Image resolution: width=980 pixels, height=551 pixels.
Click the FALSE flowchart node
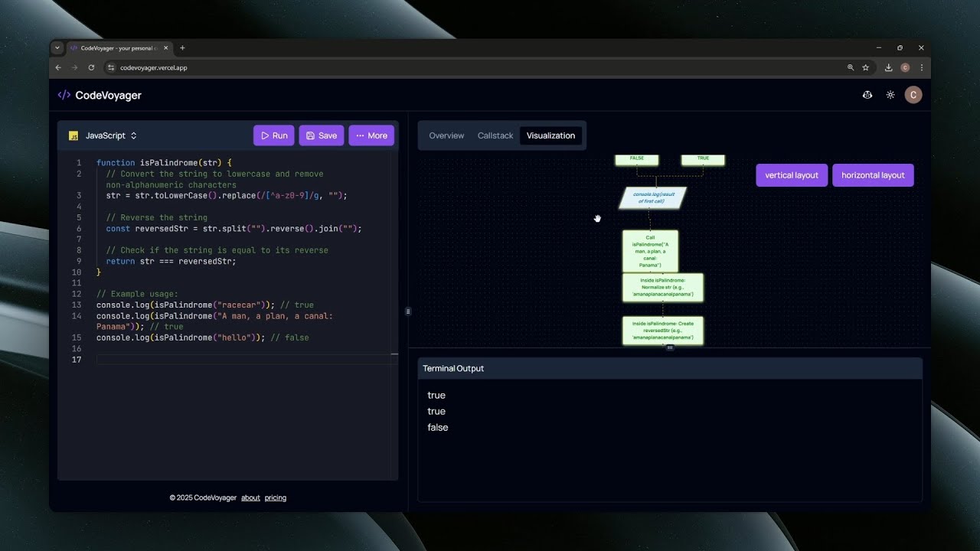(x=636, y=159)
